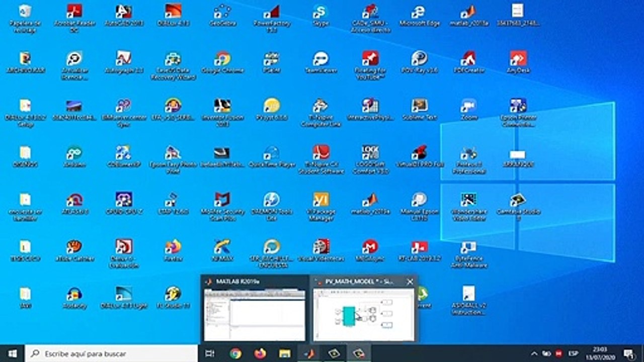Focus the 'Escribe aquí para buscar' search box
Viewport: 644px width, 362px height.
(111, 353)
